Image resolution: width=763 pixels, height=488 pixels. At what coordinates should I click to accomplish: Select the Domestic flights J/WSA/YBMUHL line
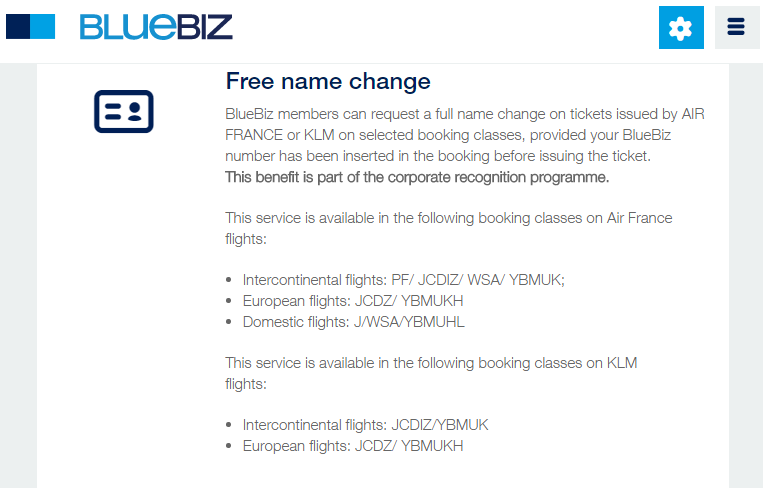[x=353, y=322]
